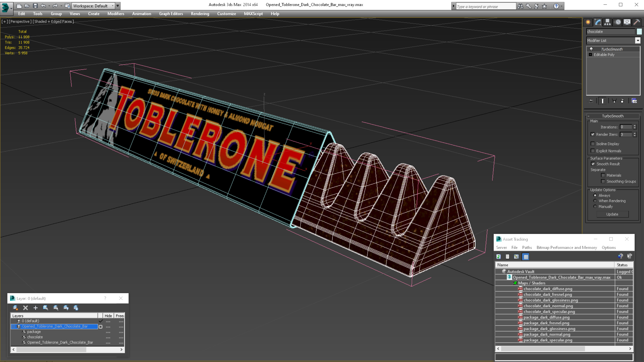
Task: Select Manually update option
Action: tap(595, 206)
